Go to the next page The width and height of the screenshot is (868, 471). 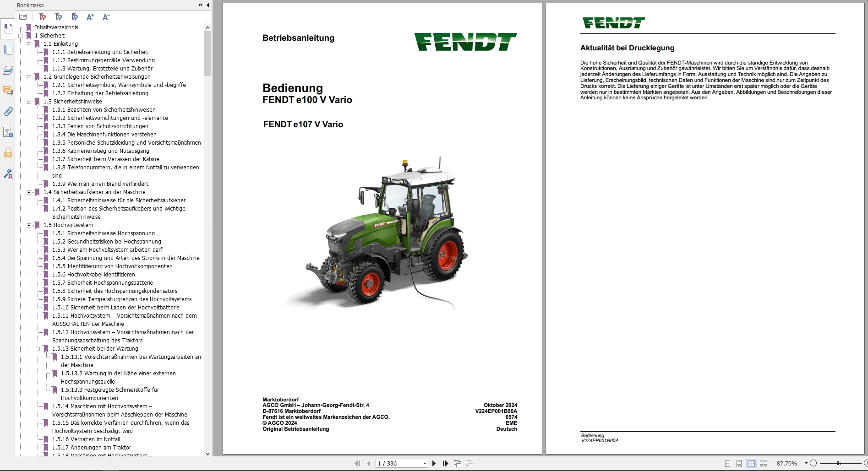point(434,464)
